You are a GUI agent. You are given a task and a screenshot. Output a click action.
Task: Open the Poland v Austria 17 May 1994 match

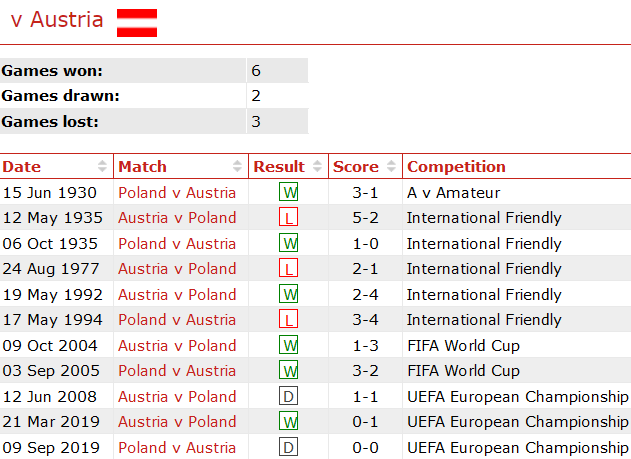pyautogui.click(x=177, y=320)
